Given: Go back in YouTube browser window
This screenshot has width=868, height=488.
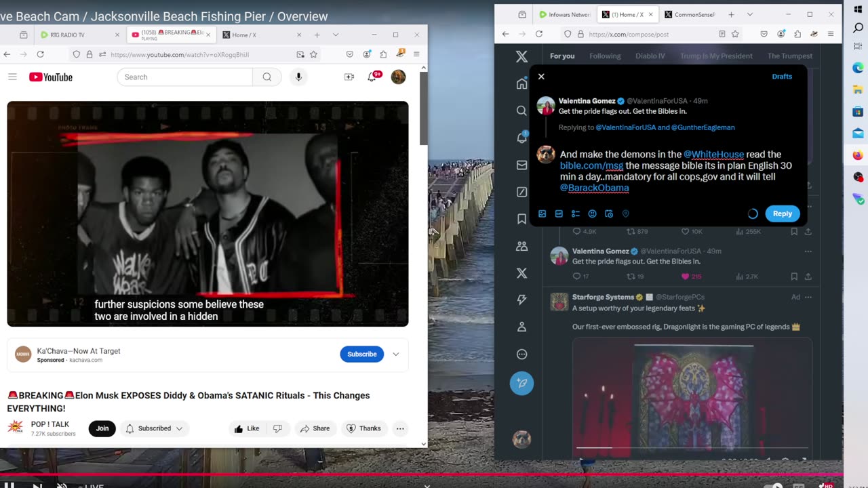Looking at the screenshot, I should pyautogui.click(x=7, y=54).
